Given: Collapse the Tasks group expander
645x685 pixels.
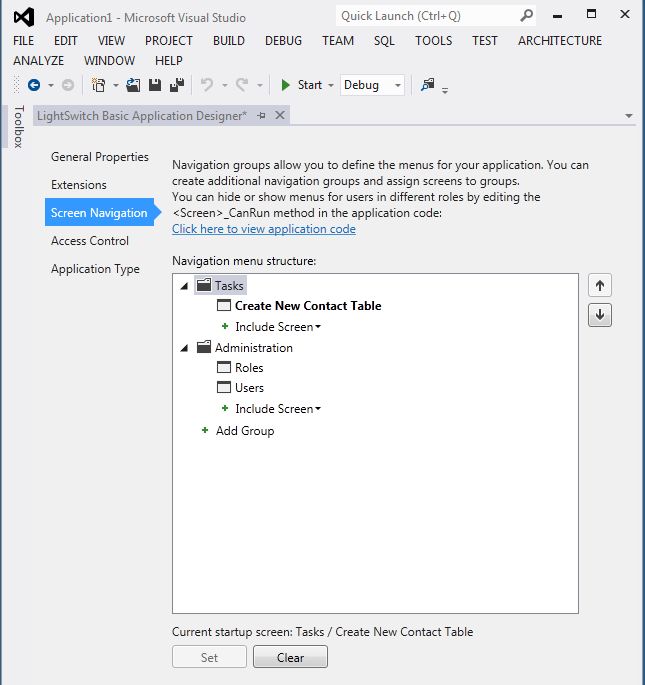Looking at the screenshot, I should pos(184,286).
